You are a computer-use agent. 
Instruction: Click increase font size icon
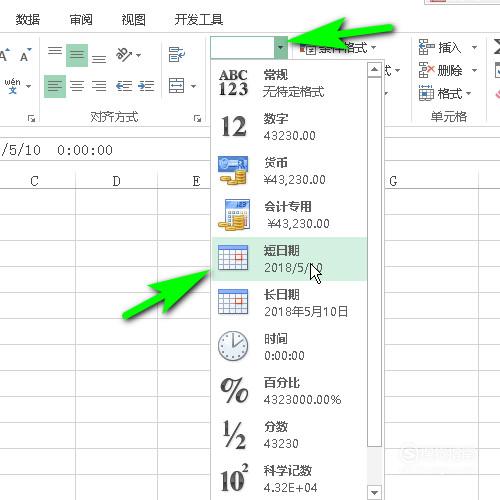[x=4, y=56]
